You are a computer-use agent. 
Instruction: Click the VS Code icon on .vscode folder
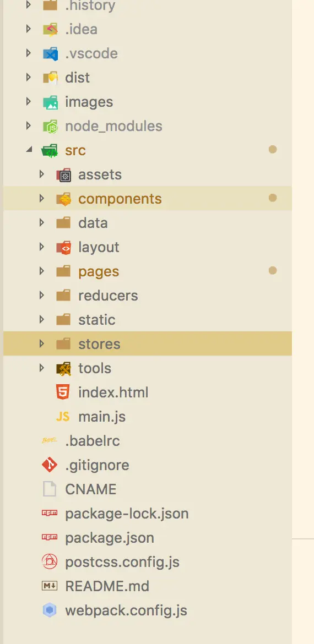point(50,53)
